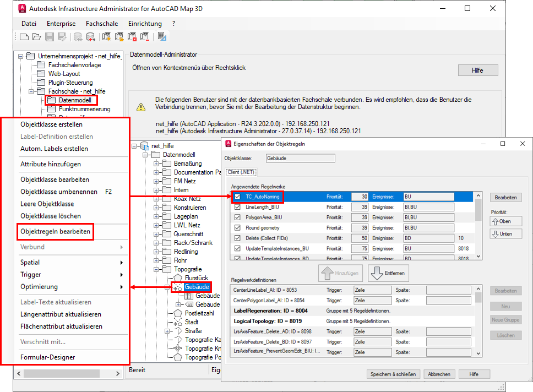Image resolution: width=533 pixels, height=392 pixels.
Task: Click the Priorität field of TC_AutoNaming
Action: 358,197
